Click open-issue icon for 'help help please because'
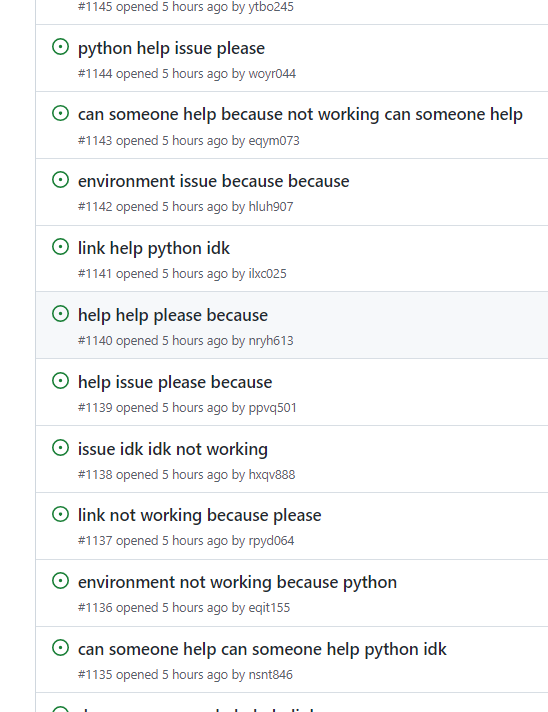This screenshot has height=712, width=548. pyautogui.click(x=60, y=314)
